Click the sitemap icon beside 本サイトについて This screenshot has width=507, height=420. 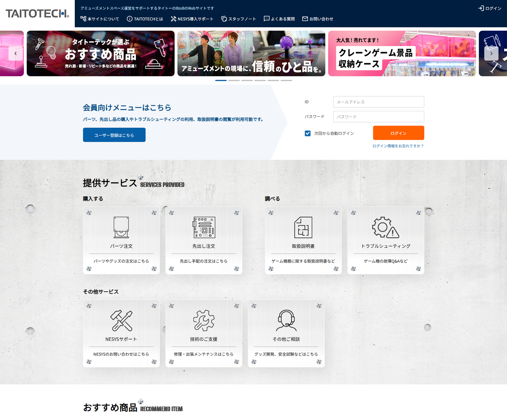(x=83, y=19)
